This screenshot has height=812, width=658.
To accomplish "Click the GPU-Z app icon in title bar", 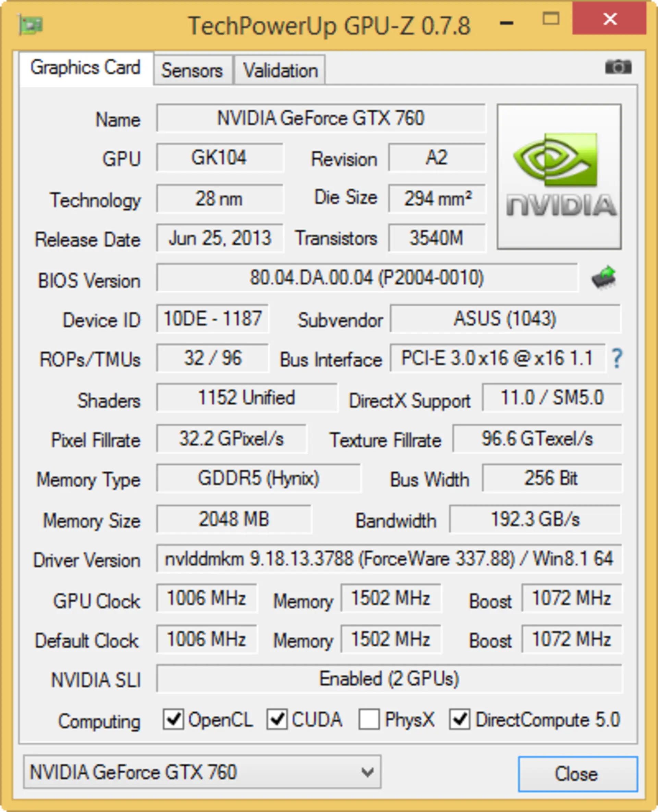I will (x=30, y=25).
